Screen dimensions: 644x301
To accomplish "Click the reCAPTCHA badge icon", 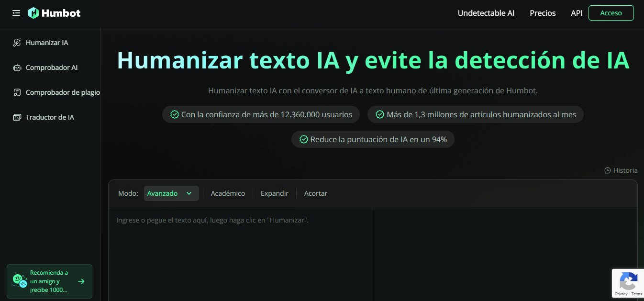I will click(628, 280).
